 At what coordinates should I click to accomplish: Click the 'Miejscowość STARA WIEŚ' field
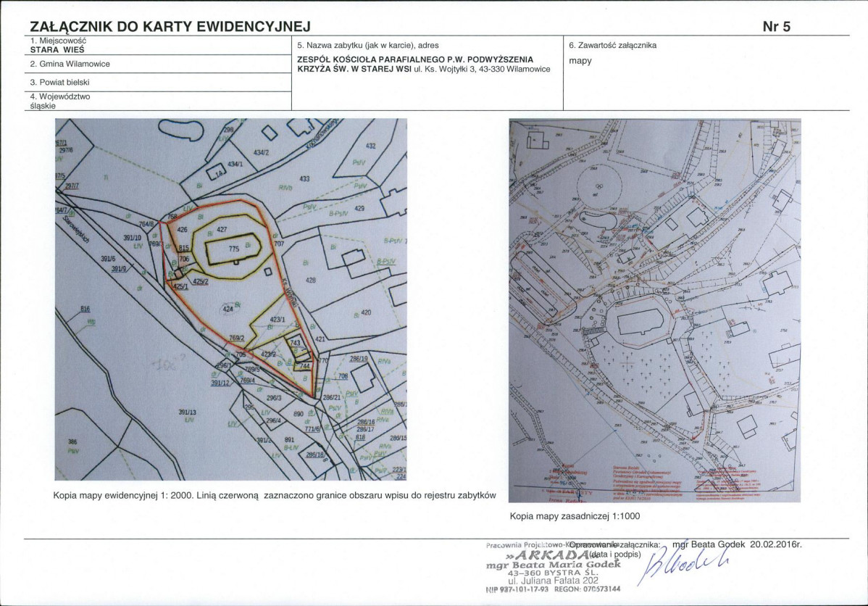pyautogui.click(x=157, y=46)
